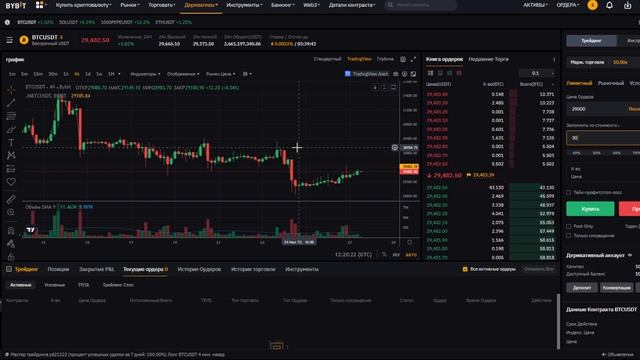Switch chart to the Depth view tab
Image resolution: width=640 pixels, height=360 pixels.
click(x=385, y=59)
